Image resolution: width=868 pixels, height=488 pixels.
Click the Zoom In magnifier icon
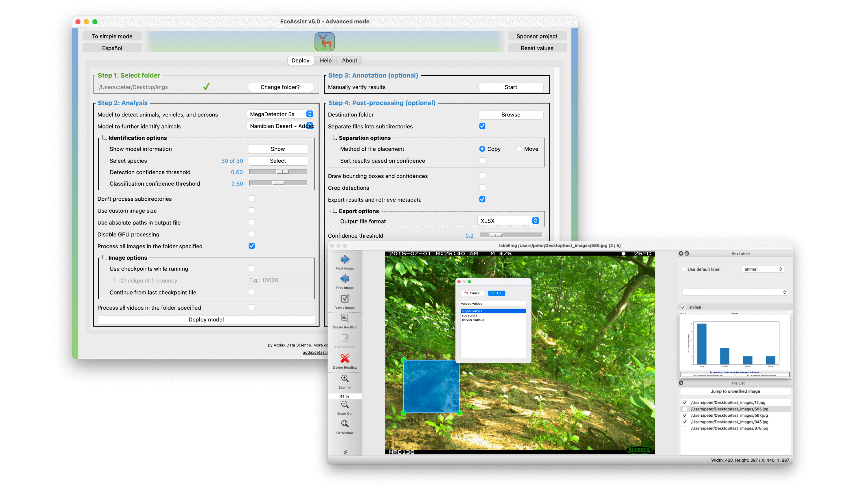click(x=345, y=378)
